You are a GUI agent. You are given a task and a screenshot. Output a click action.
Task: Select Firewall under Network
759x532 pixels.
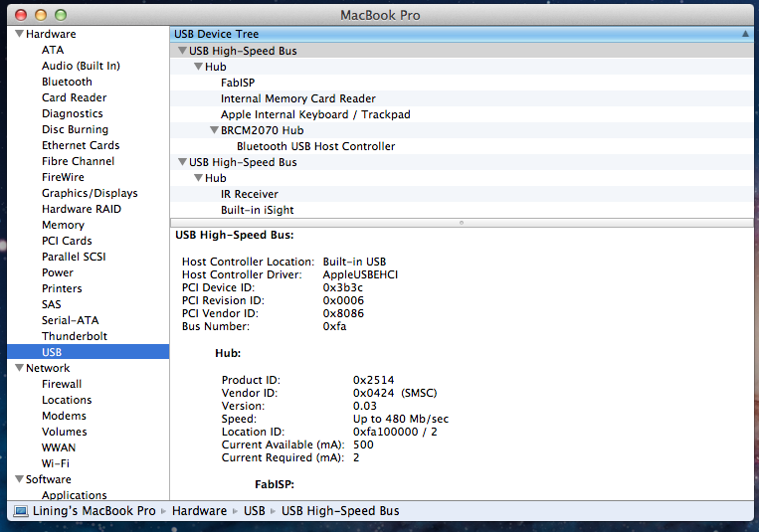62,384
